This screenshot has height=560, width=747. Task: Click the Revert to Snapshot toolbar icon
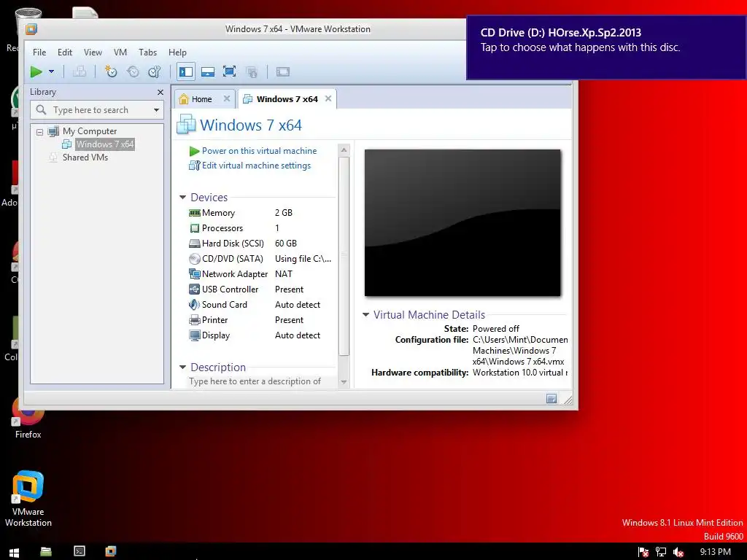pos(133,72)
